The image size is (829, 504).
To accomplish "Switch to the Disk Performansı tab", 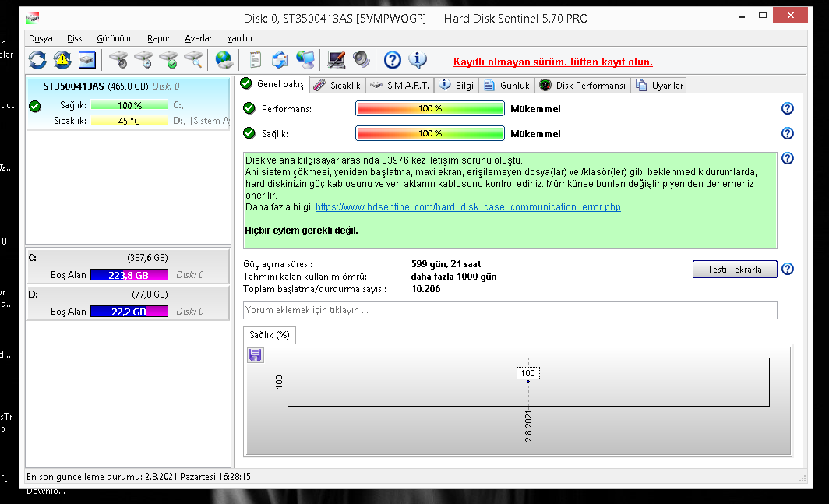I will (x=583, y=86).
